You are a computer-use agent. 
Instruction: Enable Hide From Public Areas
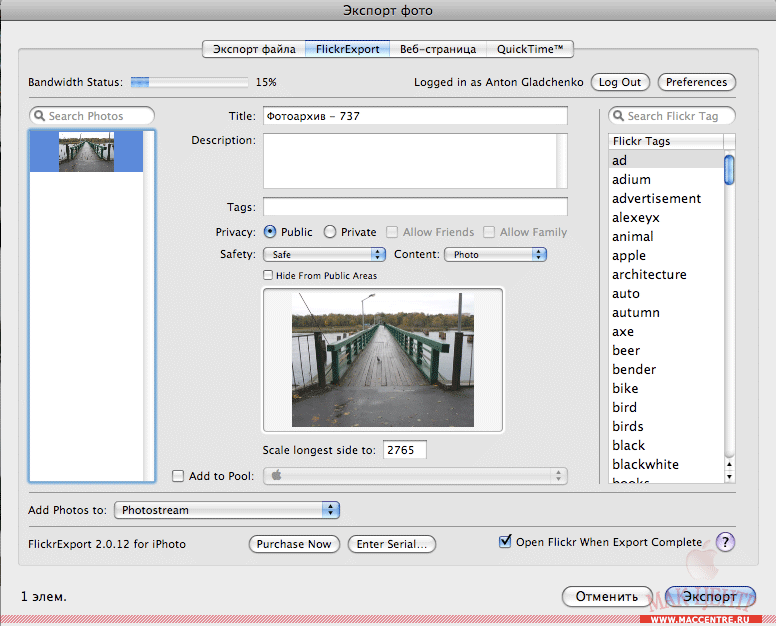tap(268, 275)
